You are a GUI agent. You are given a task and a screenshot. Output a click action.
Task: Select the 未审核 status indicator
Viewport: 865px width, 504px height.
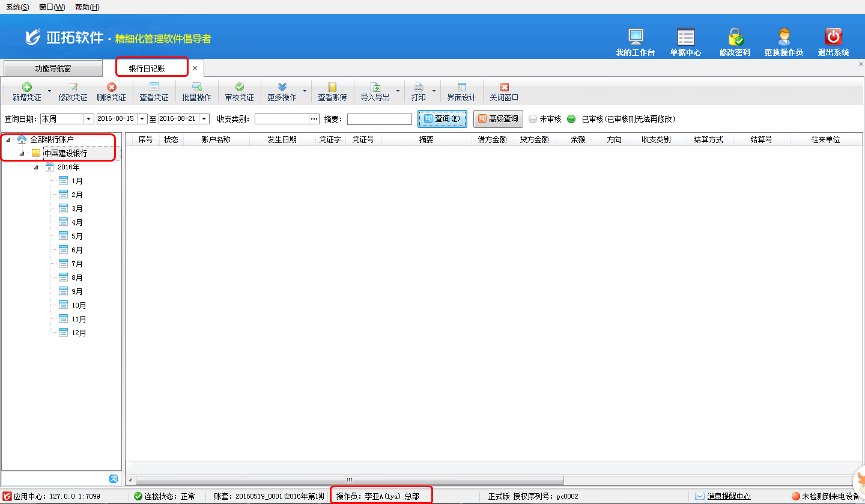coord(533,119)
